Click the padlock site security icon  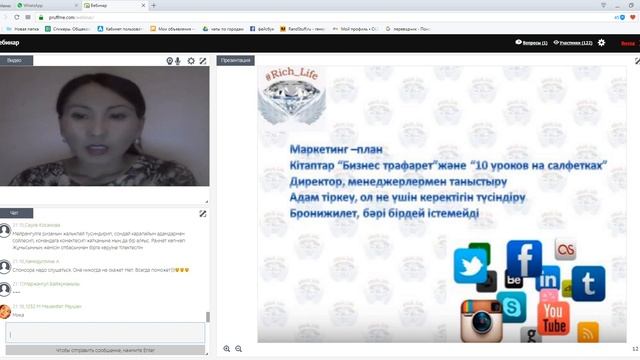[41, 17]
